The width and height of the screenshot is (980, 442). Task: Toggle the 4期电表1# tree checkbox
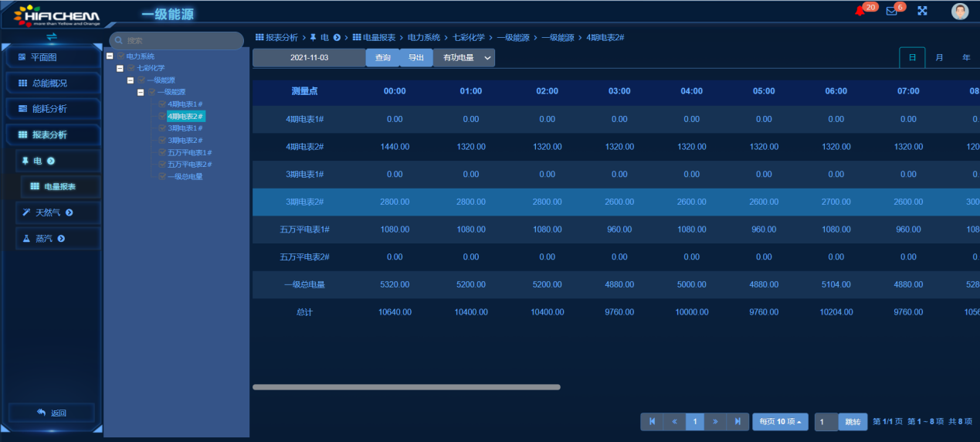[162, 104]
